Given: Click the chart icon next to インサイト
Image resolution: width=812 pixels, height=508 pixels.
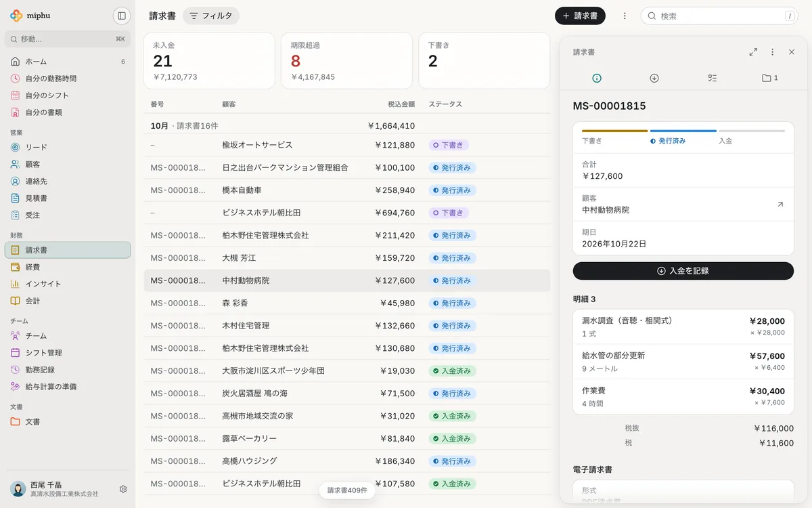Looking at the screenshot, I should point(16,284).
